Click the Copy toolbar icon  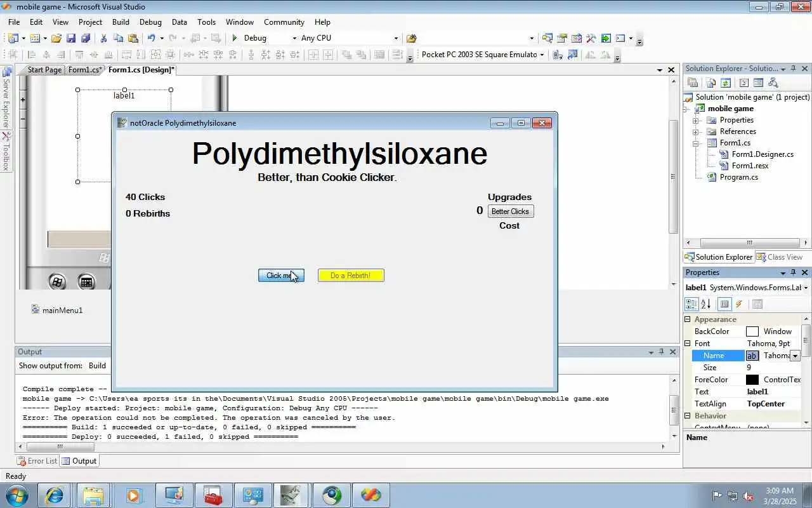click(x=118, y=38)
